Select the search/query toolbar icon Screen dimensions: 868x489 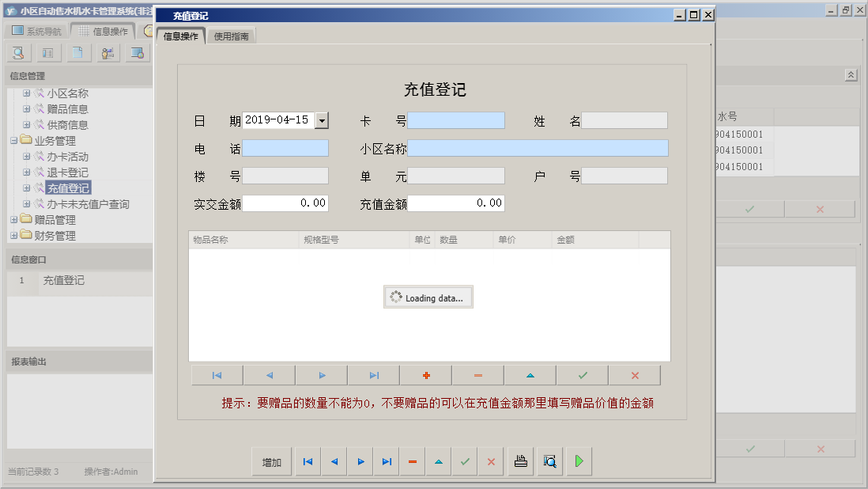tap(17, 52)
